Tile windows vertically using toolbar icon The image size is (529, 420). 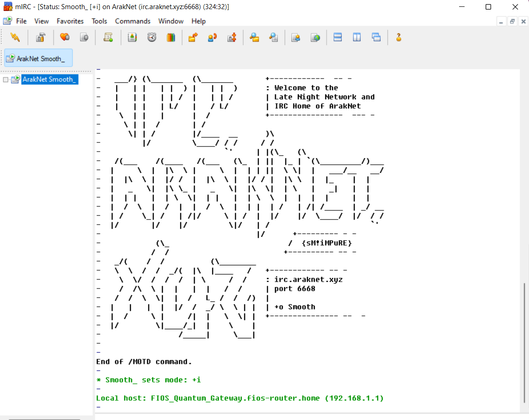357,37
